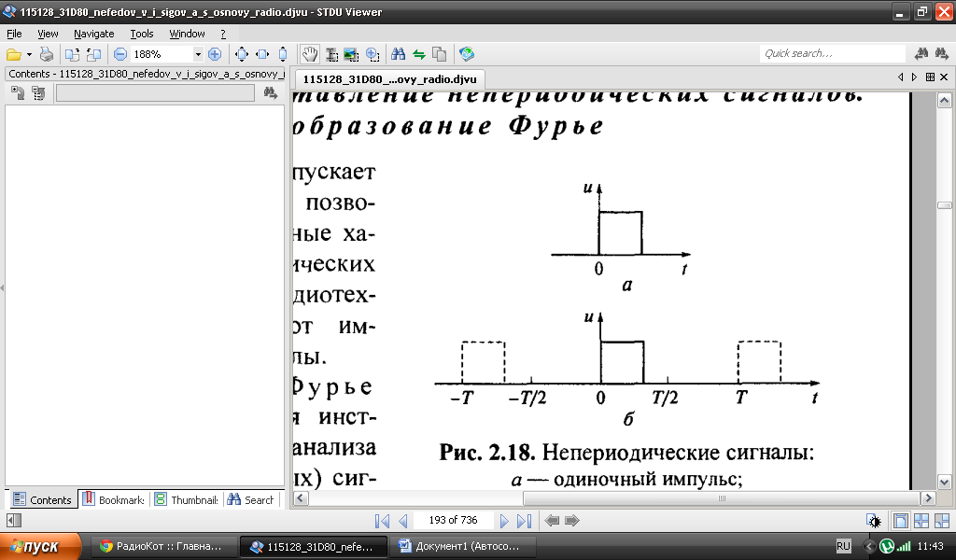This screenshot has width=956, height=560.
Task: Click the Back navigation arrow
Action: [x=552, y=521]
